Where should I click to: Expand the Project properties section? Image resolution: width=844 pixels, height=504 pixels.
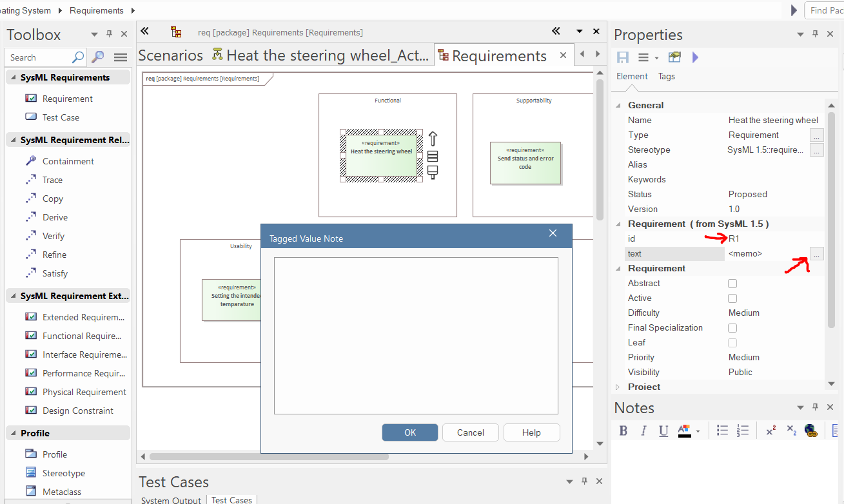[x=618, y=387]
